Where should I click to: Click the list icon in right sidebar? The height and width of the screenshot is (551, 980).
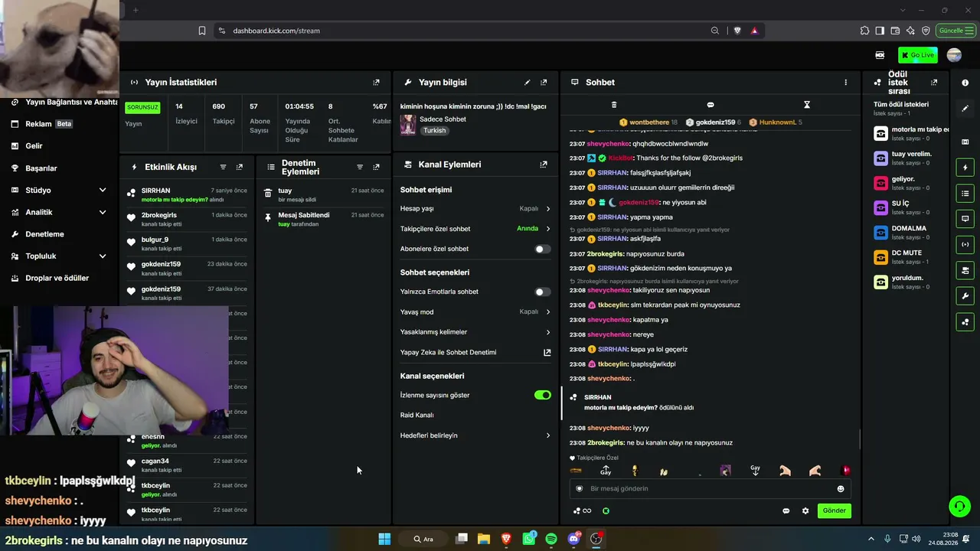coord(965,194)
